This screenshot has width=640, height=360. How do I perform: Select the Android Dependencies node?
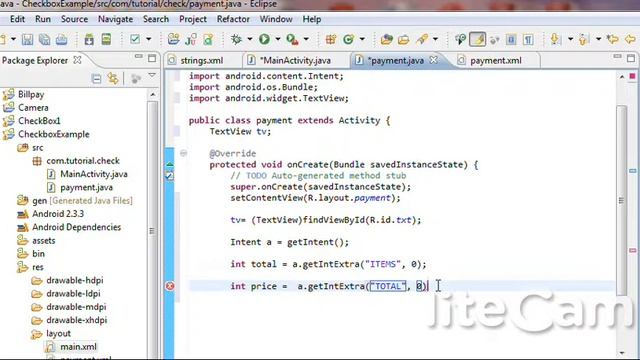click(76, 227)
